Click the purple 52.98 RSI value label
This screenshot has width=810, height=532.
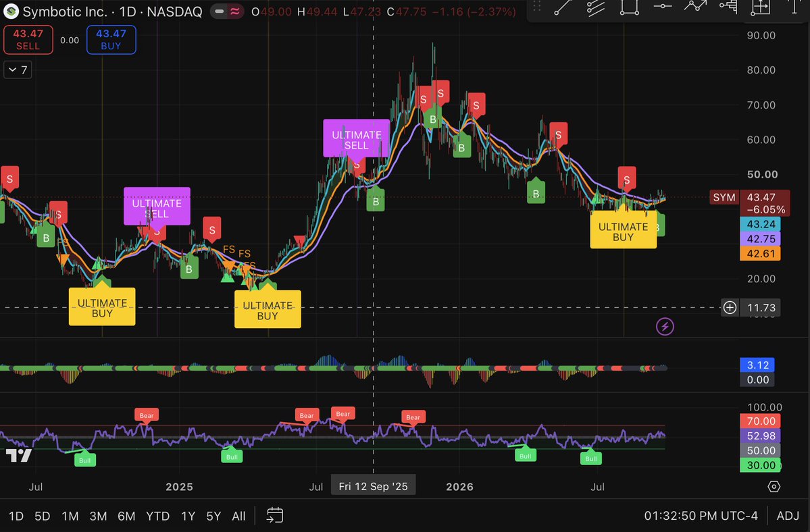point(761,435)
